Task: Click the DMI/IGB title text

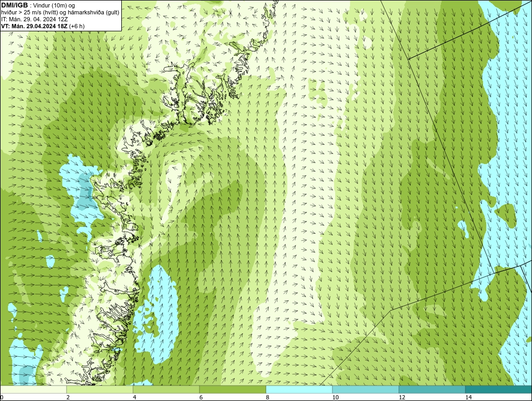Action: tap(14, 5)
